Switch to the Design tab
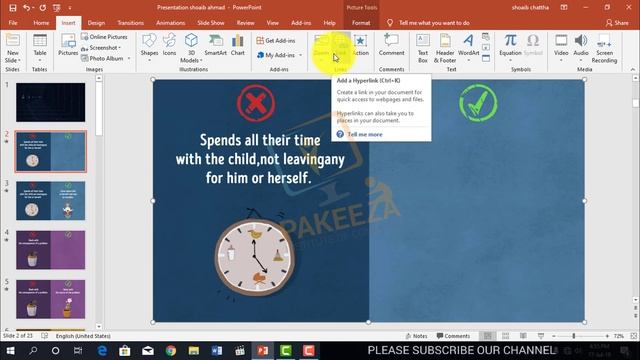Image resolution: width=640 pixels, height=360 pixels. 96,23
